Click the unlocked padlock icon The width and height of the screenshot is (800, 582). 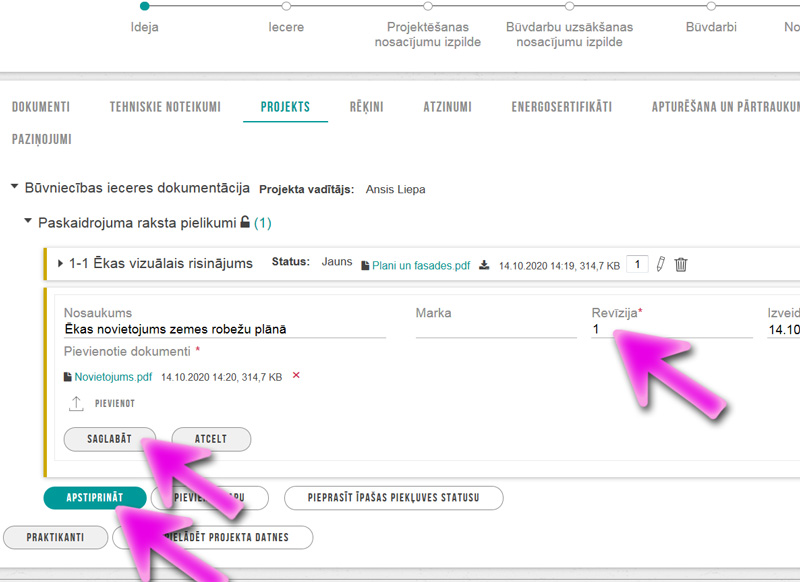(x=245, y=222)
